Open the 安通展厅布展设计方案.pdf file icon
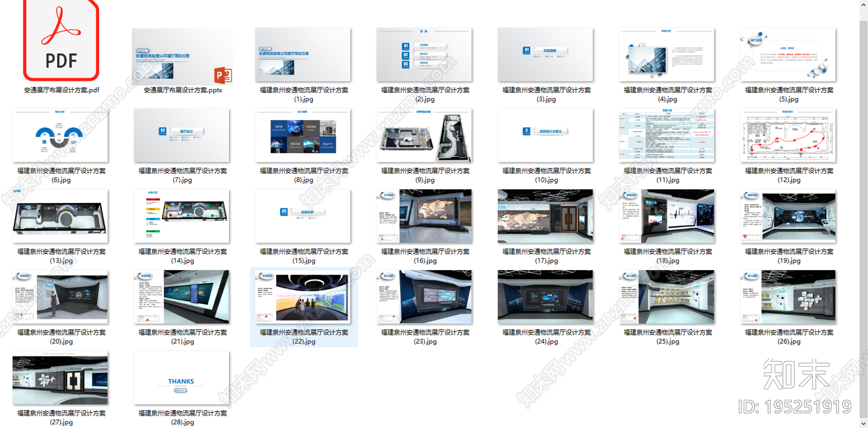Screen dimensions: 868x428 coord(61,40)
